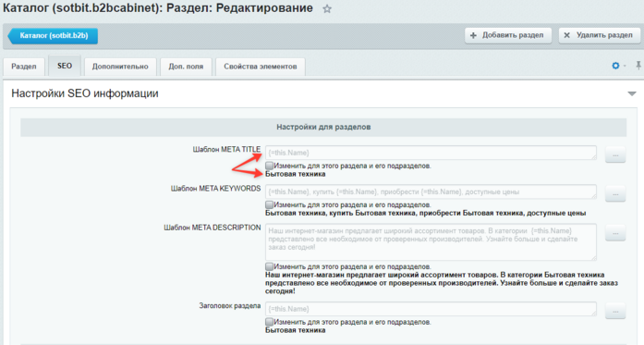Image resolution: width=644 pixels, height=345 pixels.
Task: Open the gear menu dropdown arrow
Action: click(x=625, y=66)
